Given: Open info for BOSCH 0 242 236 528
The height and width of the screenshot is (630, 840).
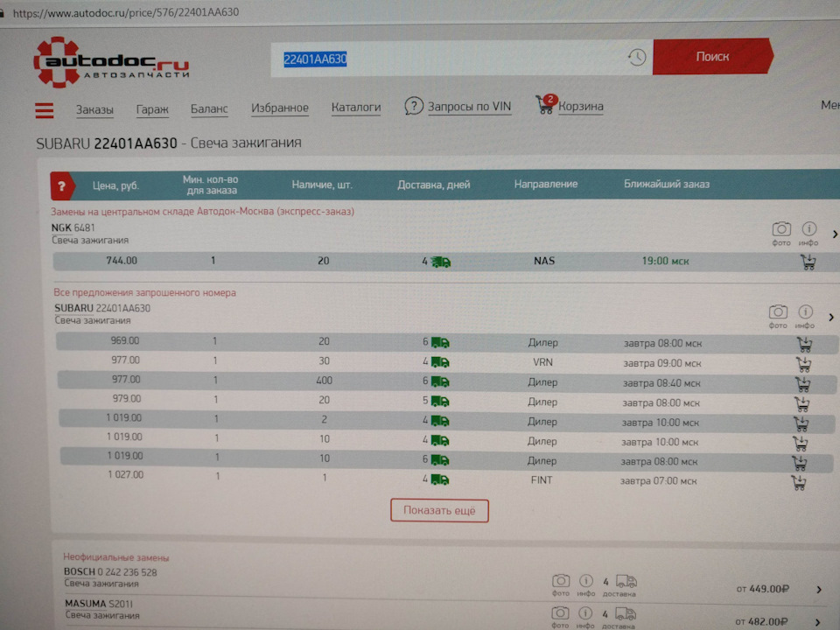Looking at the screenshot, I should tap(586, 585).
